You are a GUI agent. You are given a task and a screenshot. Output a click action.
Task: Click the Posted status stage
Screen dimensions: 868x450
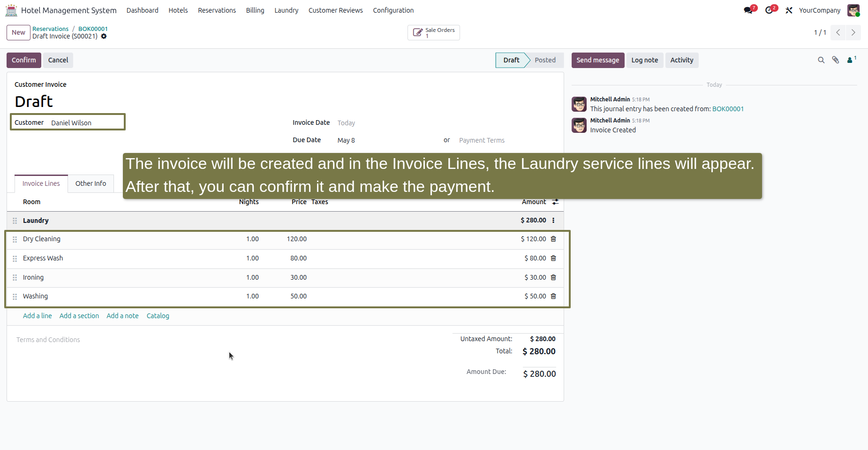[x=545, y=60]
